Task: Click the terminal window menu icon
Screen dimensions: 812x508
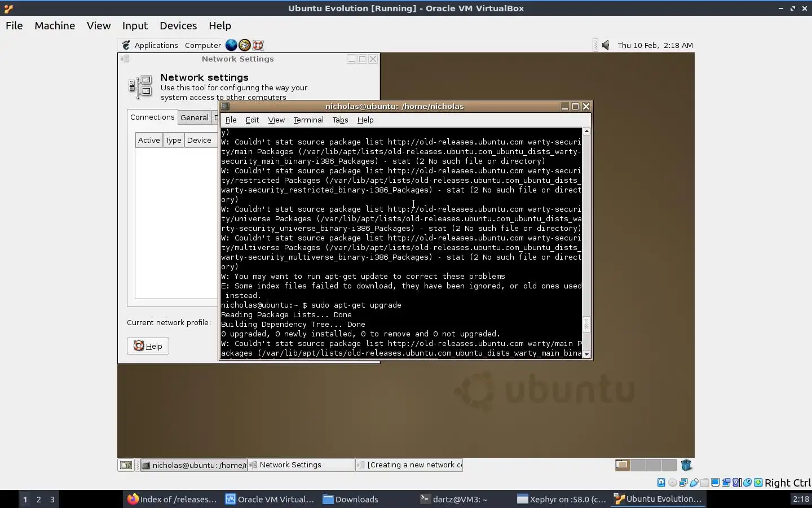Action: [225, 106]
